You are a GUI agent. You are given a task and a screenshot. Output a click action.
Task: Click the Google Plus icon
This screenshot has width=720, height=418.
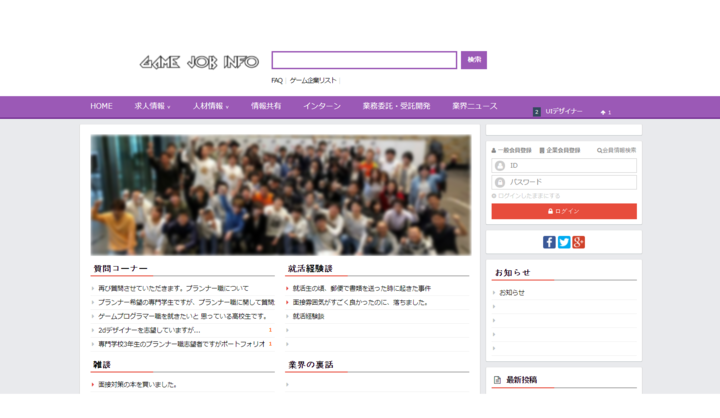tap(578, 242)
